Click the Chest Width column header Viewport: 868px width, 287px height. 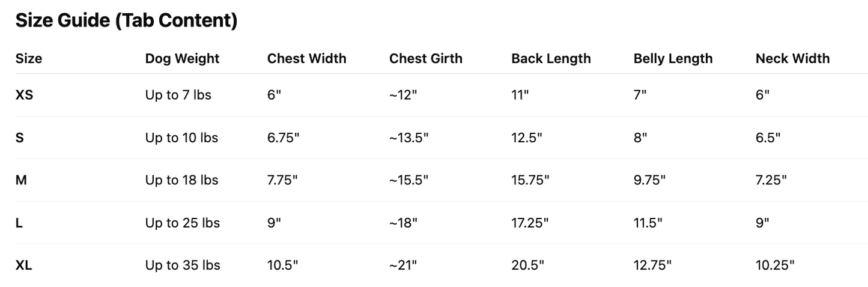[x=306, y=58]
